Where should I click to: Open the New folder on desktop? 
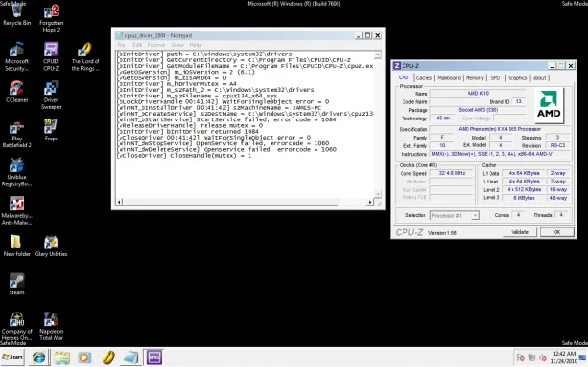(x=16, y=246)
